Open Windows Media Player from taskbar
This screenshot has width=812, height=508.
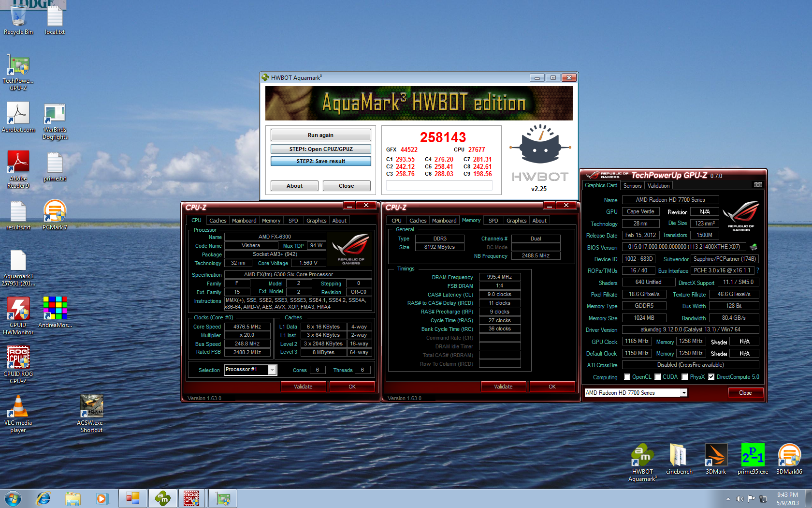point(101,498)
